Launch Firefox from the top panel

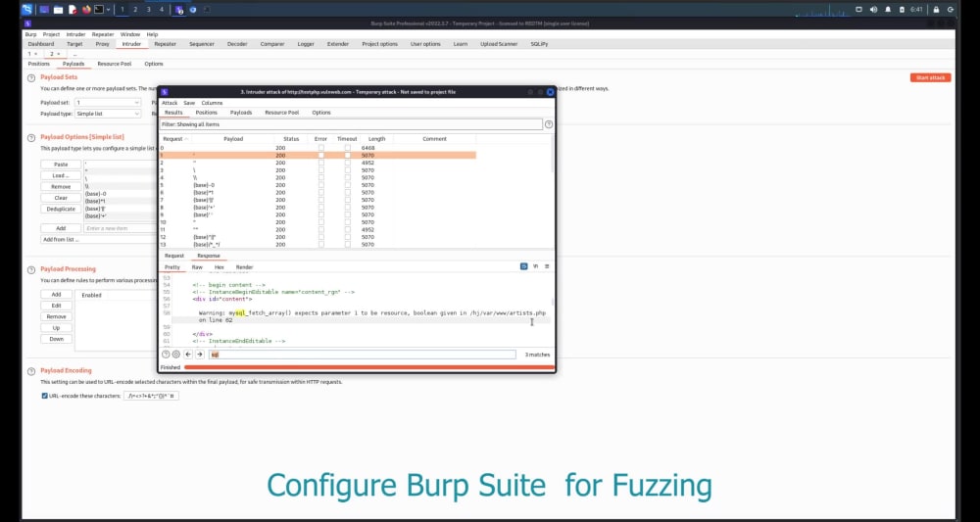(86, 10)
